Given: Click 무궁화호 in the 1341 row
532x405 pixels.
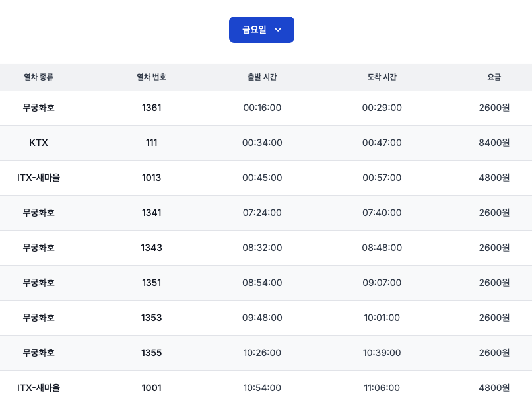Looking at the screenshot, I should click(39, 213).
